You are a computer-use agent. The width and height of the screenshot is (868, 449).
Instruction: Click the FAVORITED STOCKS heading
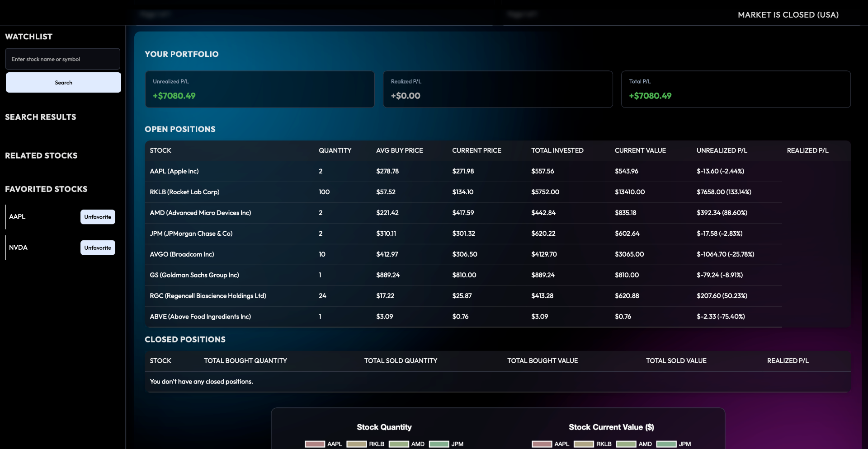[46, 189]
